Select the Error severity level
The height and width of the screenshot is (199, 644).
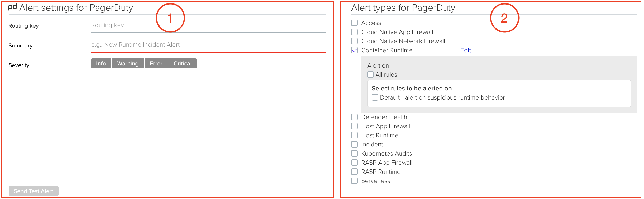click(156, 64)
